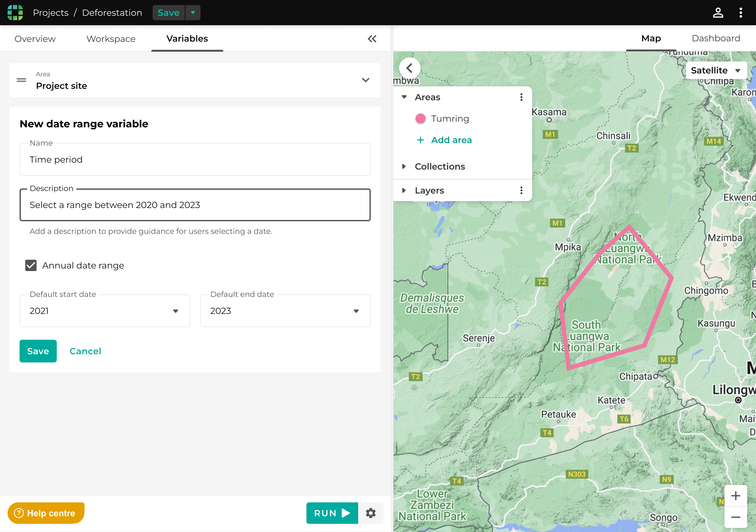
Task: Open Layers section options menu
Action: tap(521, 190)
